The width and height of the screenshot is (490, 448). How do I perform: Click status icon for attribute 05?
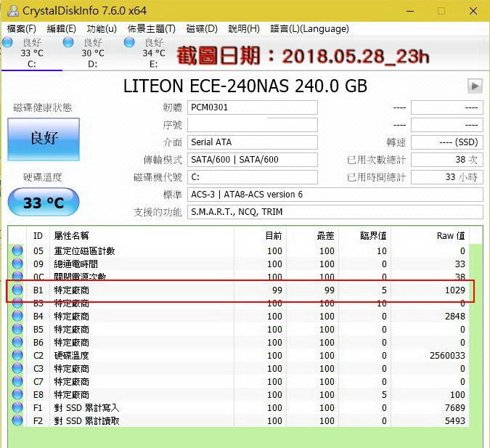coord(17,251)
